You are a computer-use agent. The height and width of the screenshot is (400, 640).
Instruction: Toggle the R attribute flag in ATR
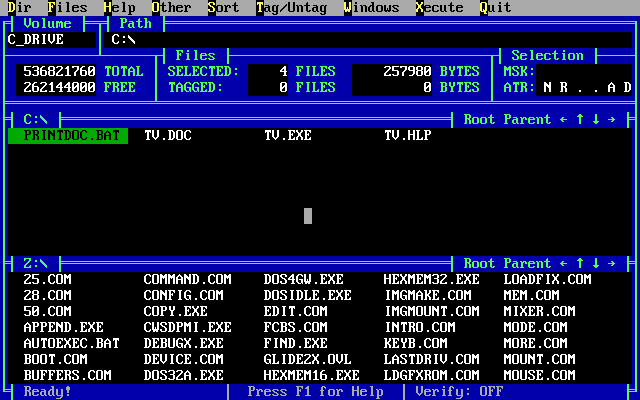pyautogui.click(x=564, y=87)
